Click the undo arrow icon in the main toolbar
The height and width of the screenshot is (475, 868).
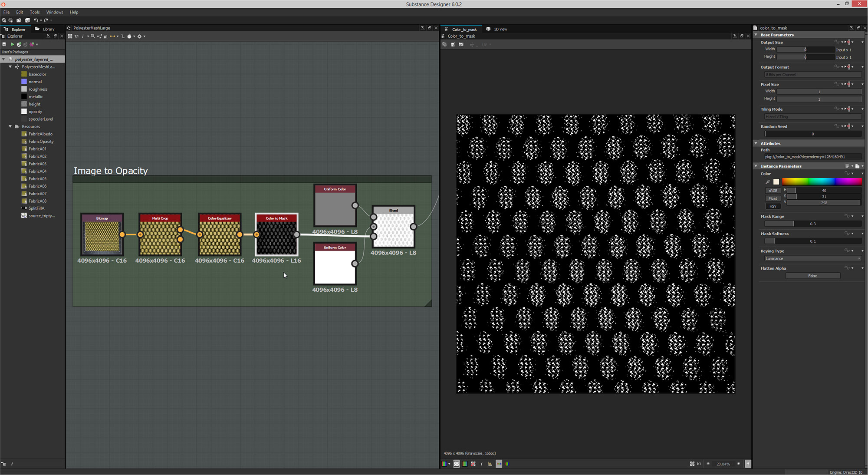36,20
